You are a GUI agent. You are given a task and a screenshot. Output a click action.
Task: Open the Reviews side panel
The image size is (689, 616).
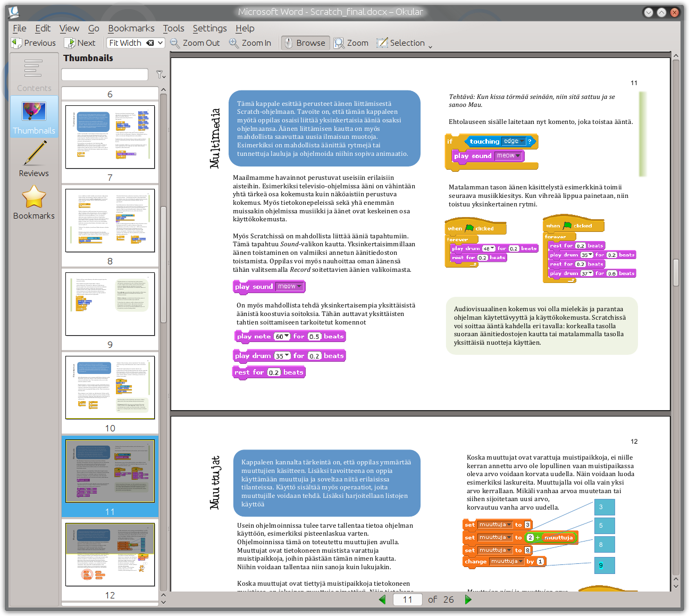coord(34,159)
